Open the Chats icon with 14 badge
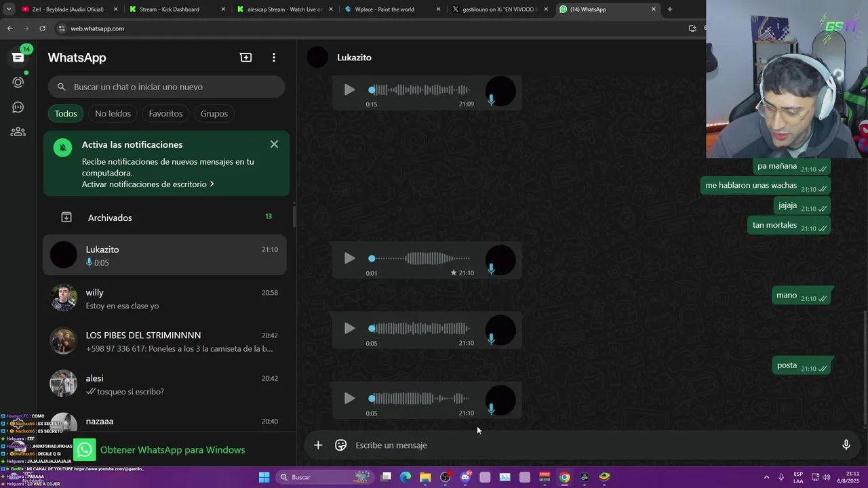Screen dimensions: 868x488 (x=18, y=57)
